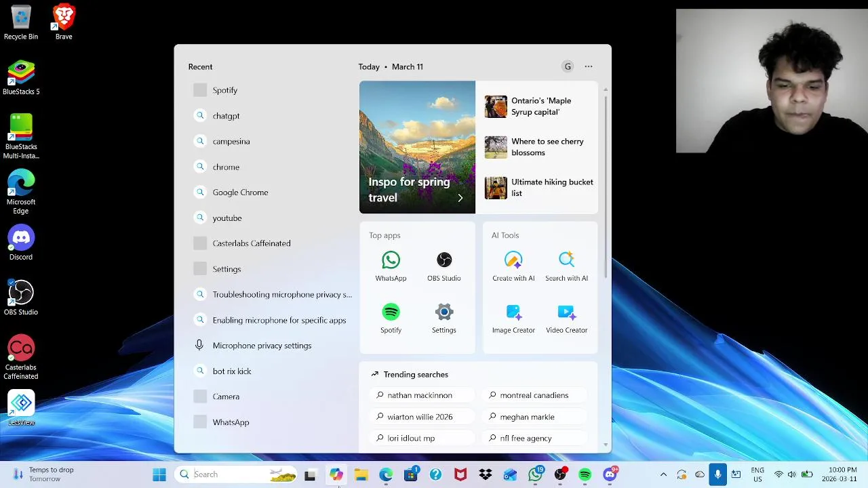Open Task View in the taskbar
868x488 pixels.
point(310,474)
